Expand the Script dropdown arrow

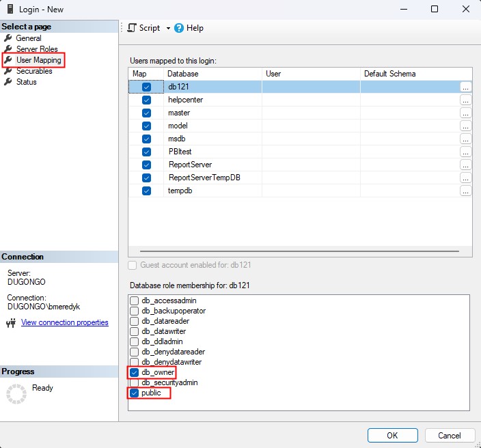click(168, 28)
